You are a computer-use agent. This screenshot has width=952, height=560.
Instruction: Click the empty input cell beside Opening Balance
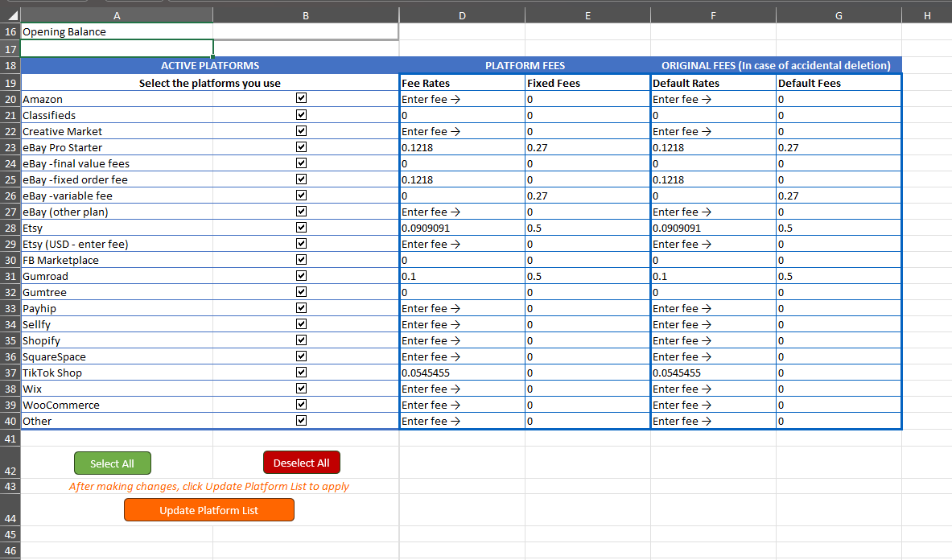[x=305, y=31]
